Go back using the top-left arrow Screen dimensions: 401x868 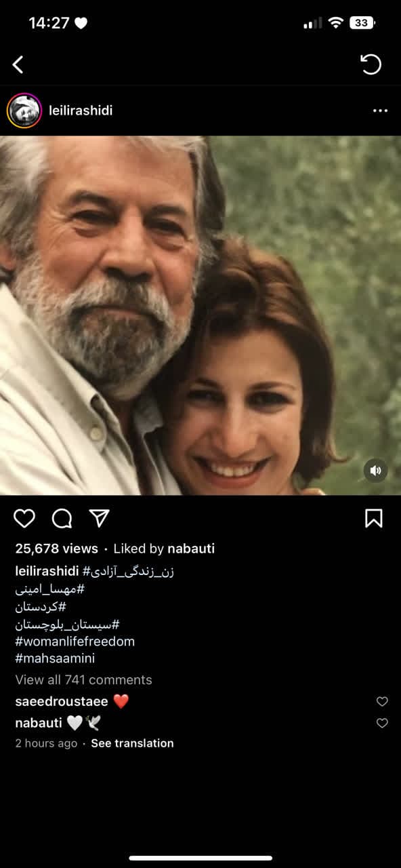18,64
